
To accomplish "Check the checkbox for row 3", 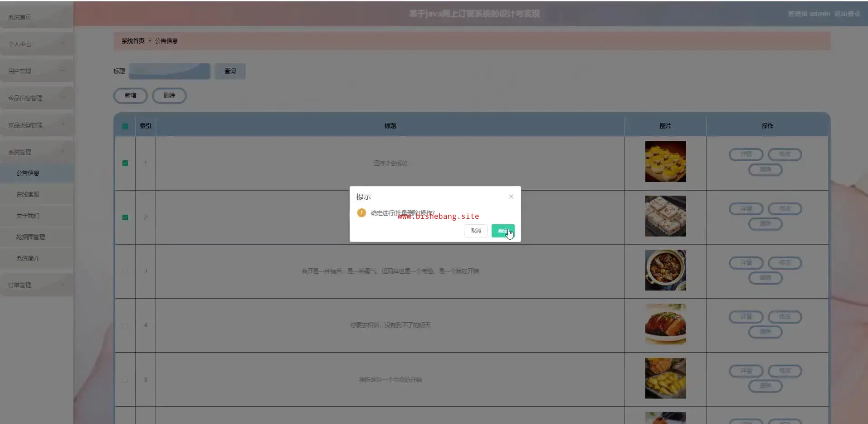I will [x=125, y=271].
